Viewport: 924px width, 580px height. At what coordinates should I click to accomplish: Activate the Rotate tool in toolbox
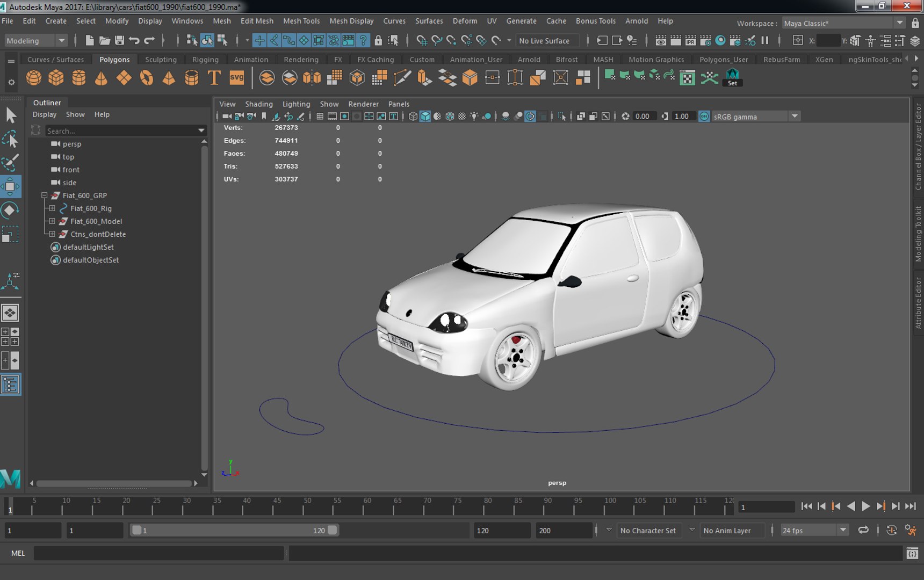(11, 210)
